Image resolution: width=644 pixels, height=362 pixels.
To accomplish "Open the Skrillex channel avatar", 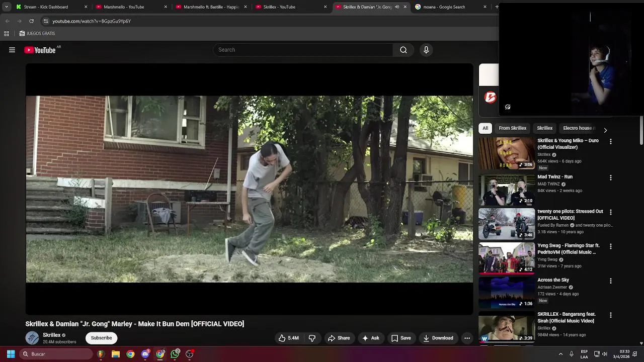I will [x=32, y=338].
